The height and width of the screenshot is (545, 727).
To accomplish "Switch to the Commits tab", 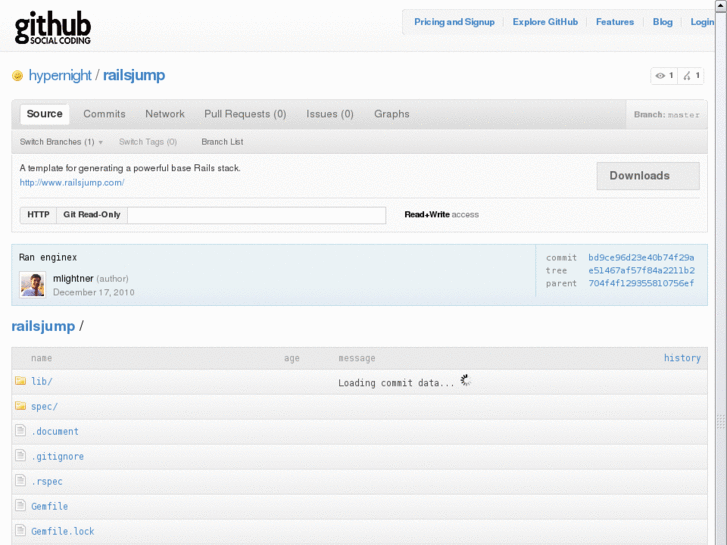I will pos(104,114).
